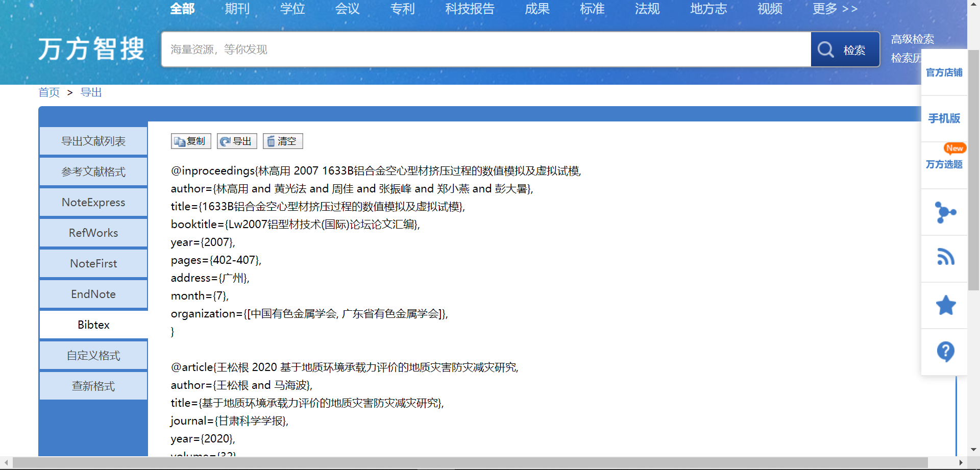Click the year={2007} line
The width and height of the screenshot is (980, 470).
[x=203, y=242]
